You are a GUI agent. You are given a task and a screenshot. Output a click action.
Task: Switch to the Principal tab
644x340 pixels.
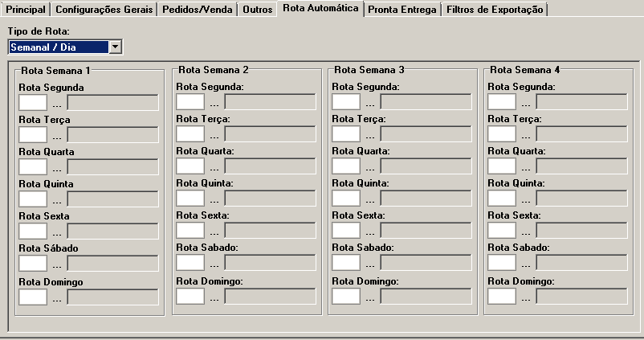26,10
